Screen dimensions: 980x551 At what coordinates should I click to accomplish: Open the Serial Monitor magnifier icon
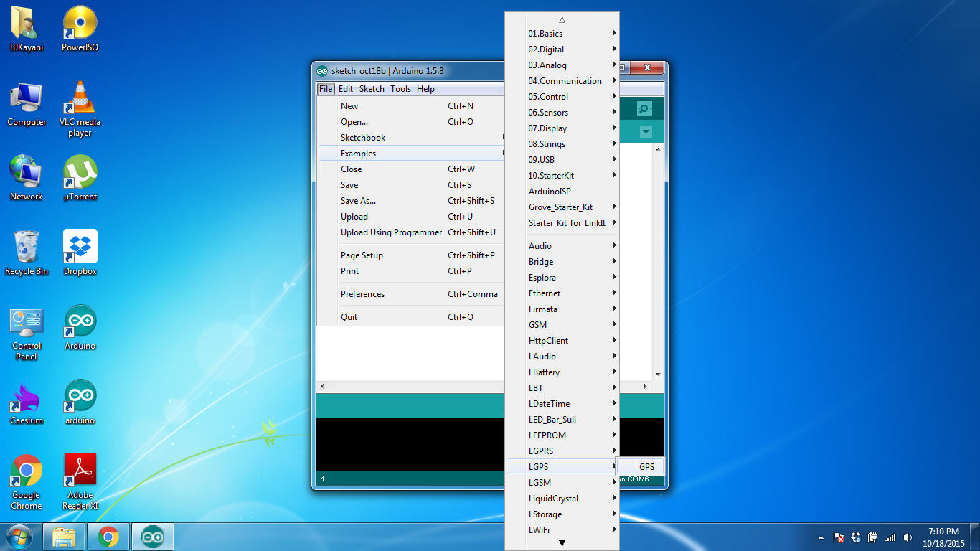point(644,109)
